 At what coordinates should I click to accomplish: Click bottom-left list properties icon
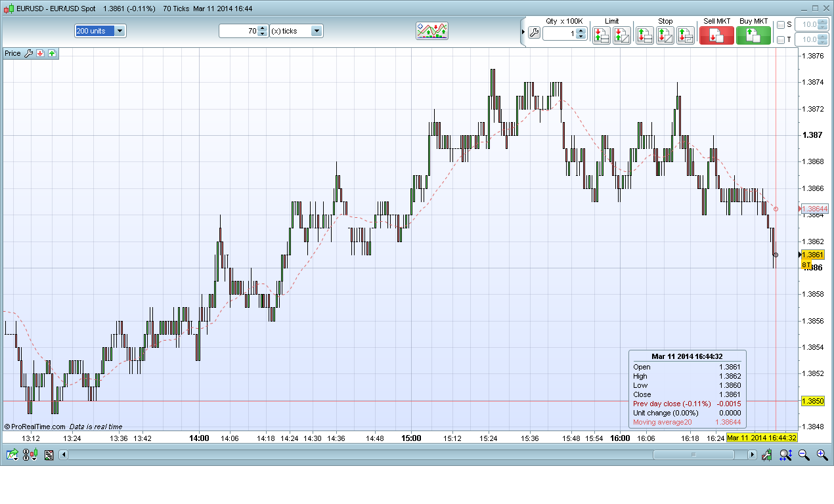(x=49, y=454)
